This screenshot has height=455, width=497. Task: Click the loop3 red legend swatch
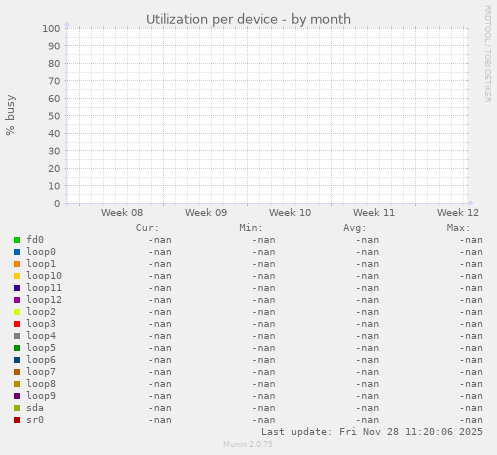click(x=17, y=324)
